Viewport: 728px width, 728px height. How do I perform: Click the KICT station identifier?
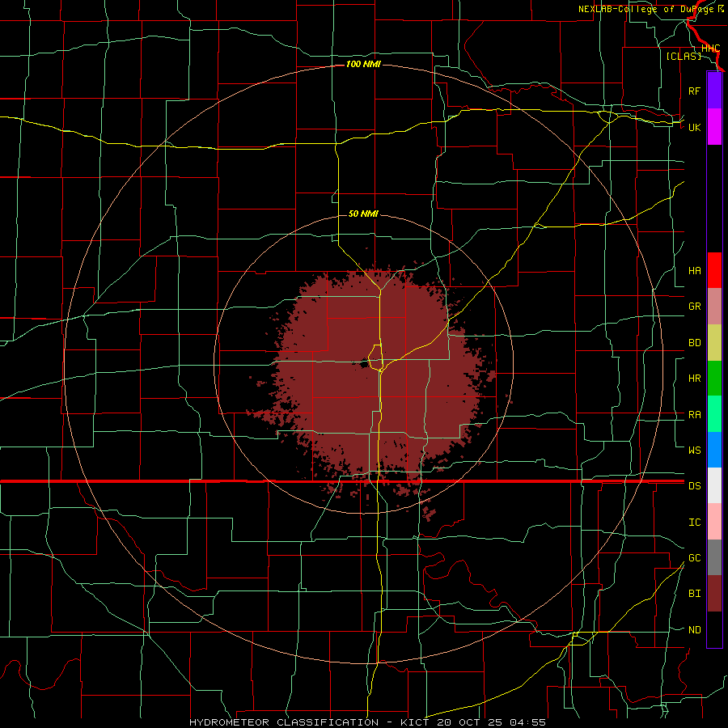pyautogui.click(x=415, y=722)
